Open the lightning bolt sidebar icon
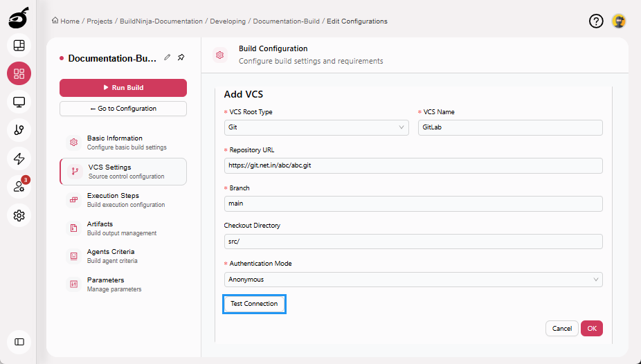Image resolution: width=641 pixels, height=364 pixels. 19,158
